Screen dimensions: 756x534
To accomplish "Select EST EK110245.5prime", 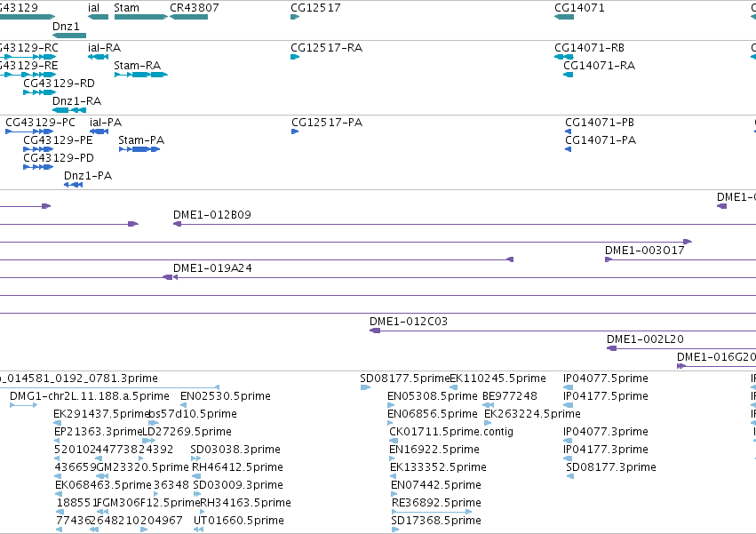I will (x=497, y=379).
